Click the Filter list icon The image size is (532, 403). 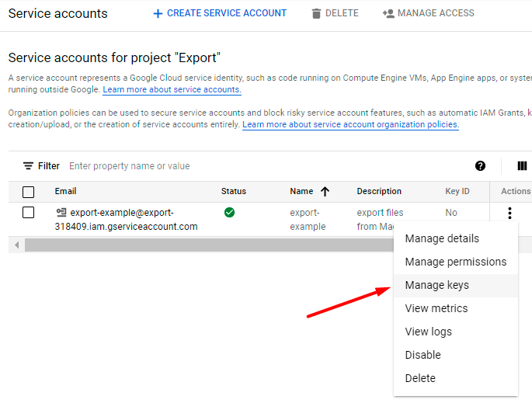29,165
